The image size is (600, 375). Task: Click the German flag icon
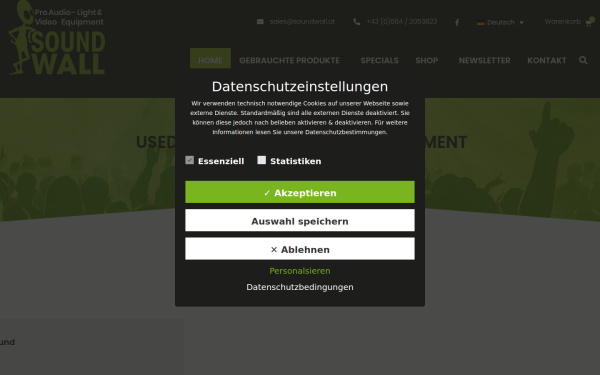point(481,23)
